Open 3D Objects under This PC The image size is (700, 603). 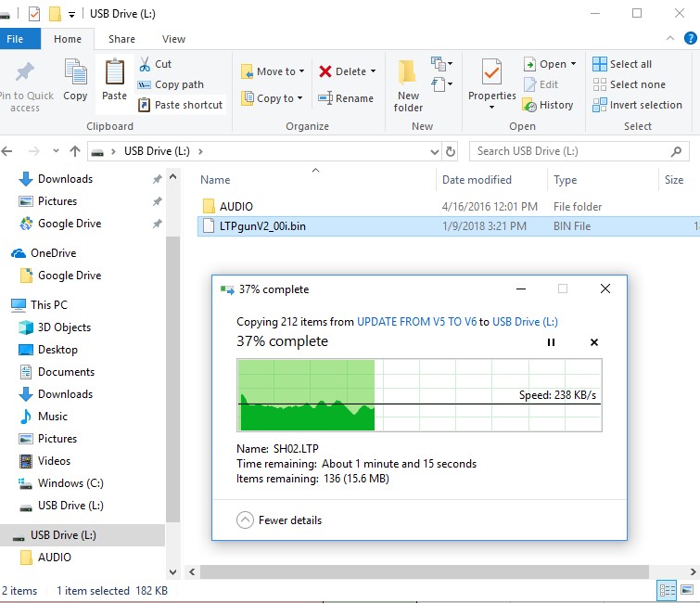[x=64, y=327]
